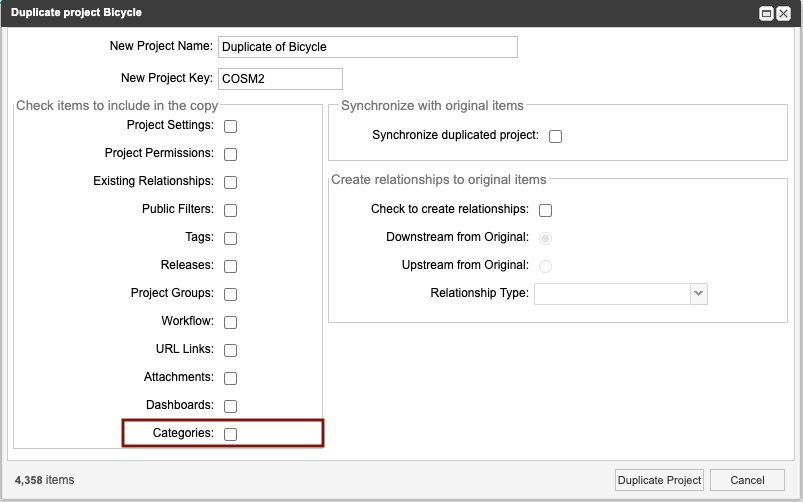The height and width of the screenshot is (502, 803).
Task: Click the Downstream from Original label
Action: [x=457, y=237]
